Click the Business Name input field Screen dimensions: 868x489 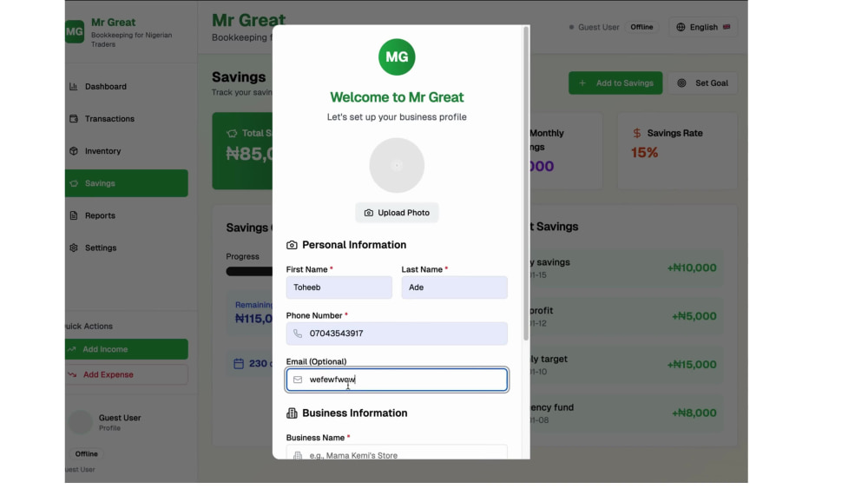click(x=397, y=453)
